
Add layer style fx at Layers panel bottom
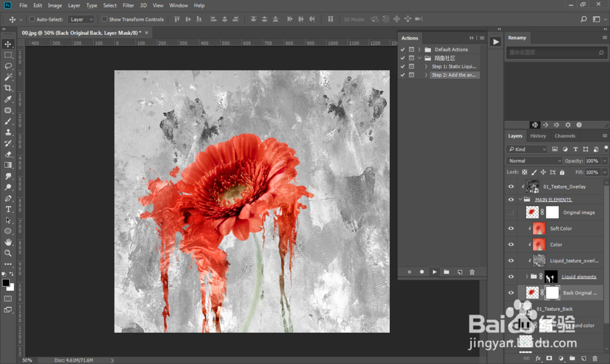[x=538, y=358]
